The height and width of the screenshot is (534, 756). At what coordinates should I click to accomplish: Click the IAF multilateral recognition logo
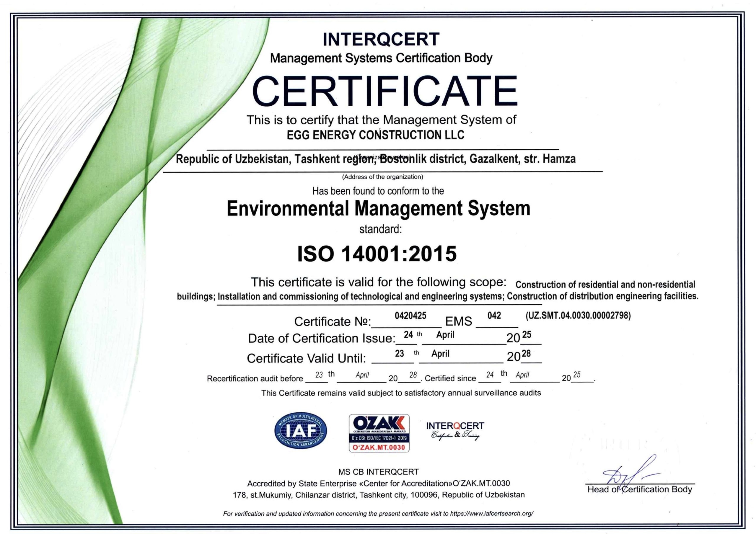pyautogui.click(x=301, y=430)
